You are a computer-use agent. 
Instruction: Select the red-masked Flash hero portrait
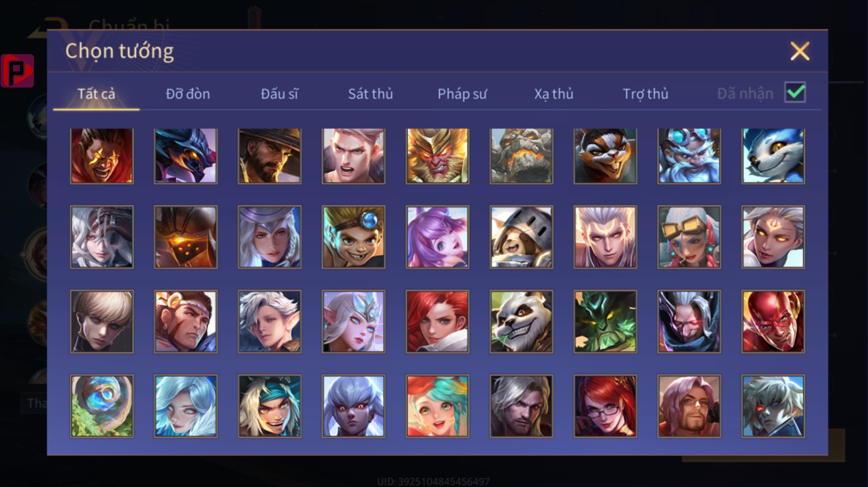click(773, 321)
